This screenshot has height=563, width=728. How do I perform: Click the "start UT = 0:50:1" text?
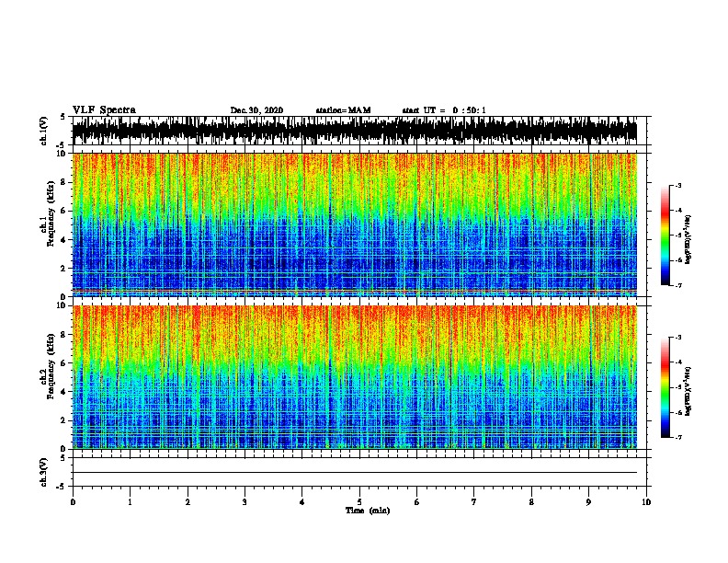[x=444, y=110]
